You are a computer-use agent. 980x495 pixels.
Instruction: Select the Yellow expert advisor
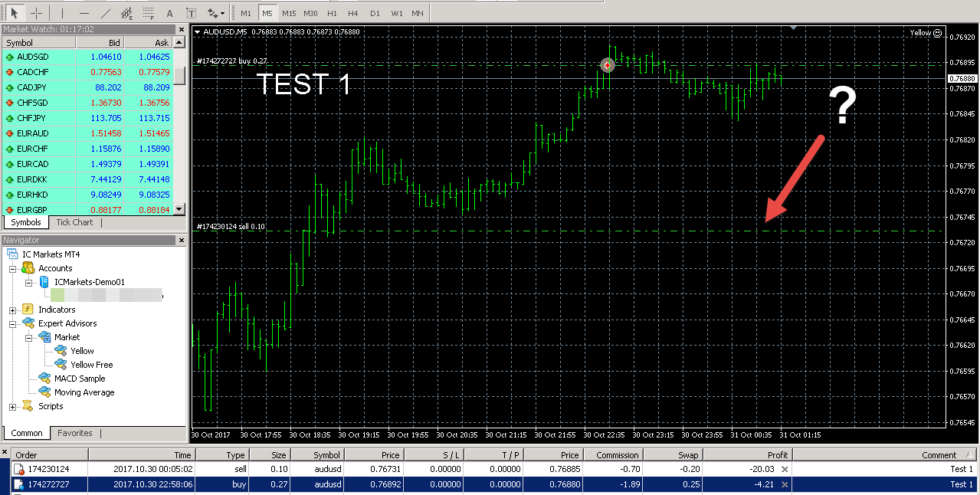[x=82, y=351]
